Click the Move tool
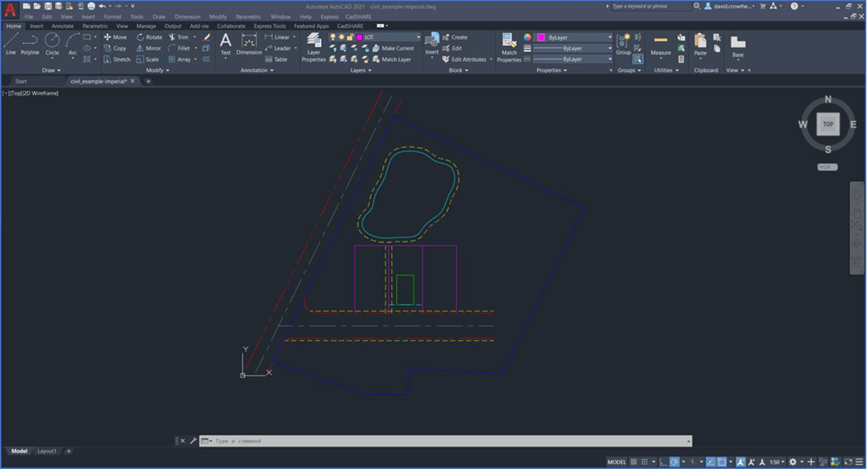 click(x=115, y=37)
